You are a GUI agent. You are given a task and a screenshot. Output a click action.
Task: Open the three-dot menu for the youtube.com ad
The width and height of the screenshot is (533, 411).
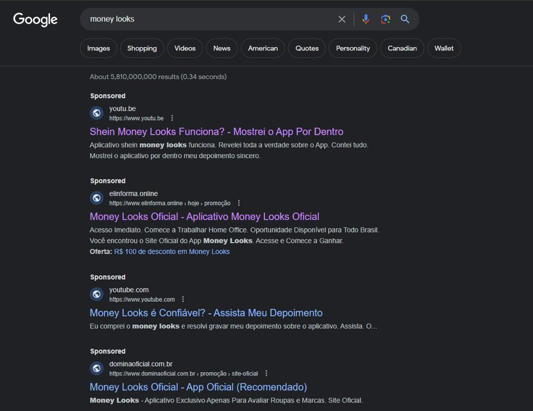(x=183, y=299)
